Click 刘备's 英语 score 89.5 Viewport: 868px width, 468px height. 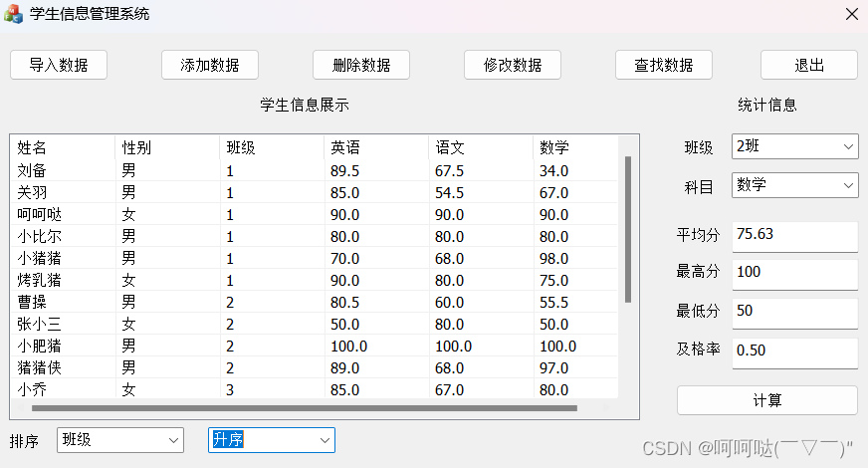(344, 171)
